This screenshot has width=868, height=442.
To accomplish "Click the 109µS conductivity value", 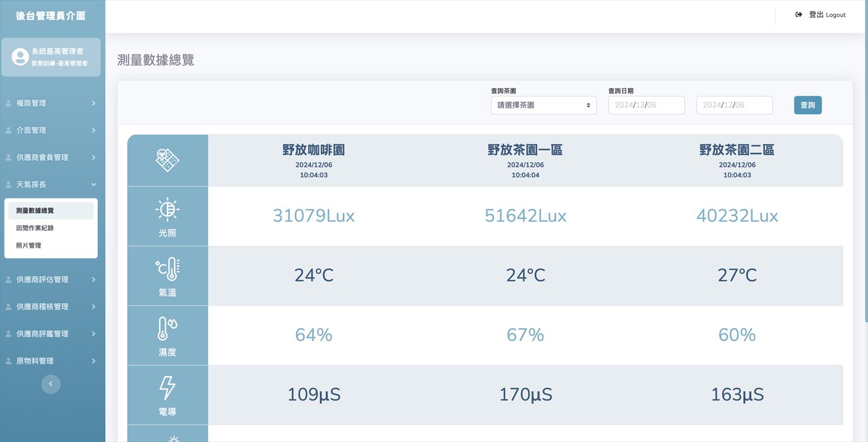I will click(313, 394).
